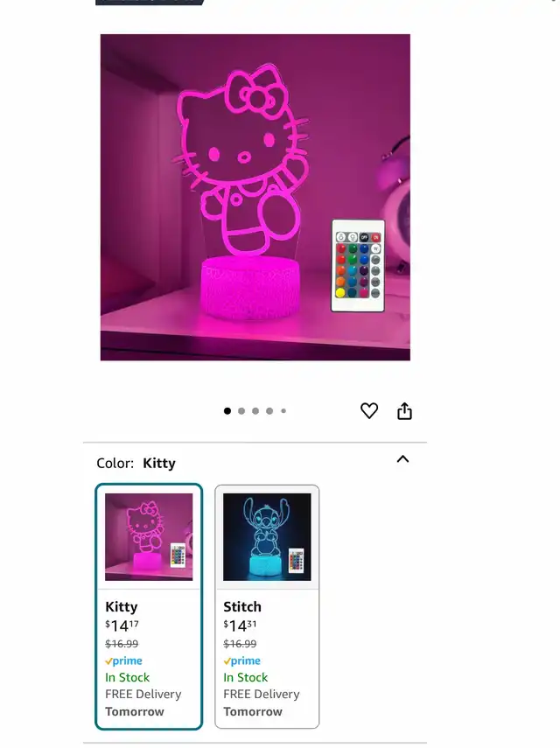Click the Stitch lamp thumbnail image
Screen dimensions: 560x748
coord(267,536)
